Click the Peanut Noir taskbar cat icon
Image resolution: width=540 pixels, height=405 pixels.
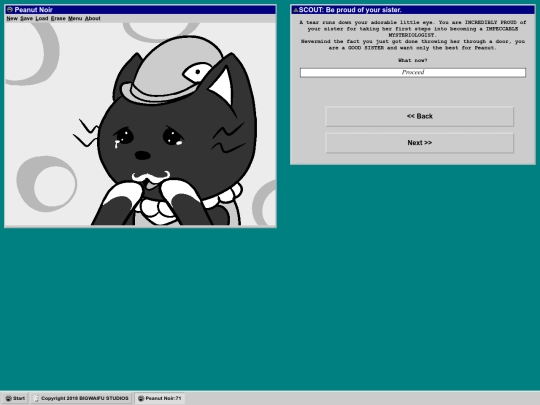click(141, 398)
